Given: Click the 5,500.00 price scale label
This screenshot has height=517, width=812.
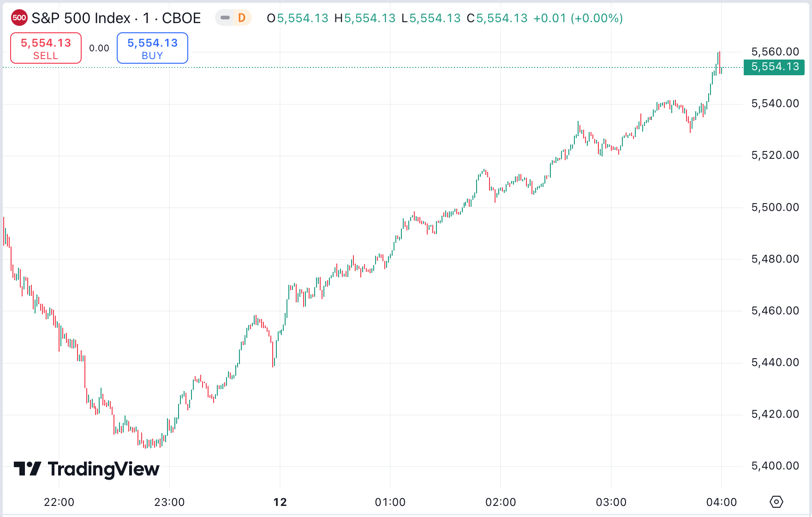Looking at the screenshot, I should click(x=775, y=207).
